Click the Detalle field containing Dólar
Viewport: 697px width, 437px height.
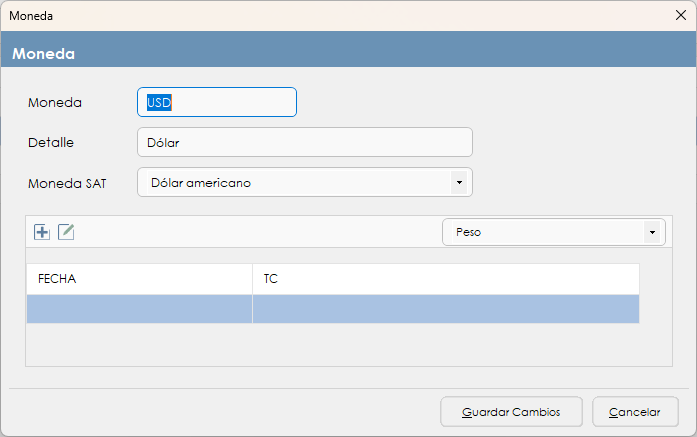pos(304,142)
